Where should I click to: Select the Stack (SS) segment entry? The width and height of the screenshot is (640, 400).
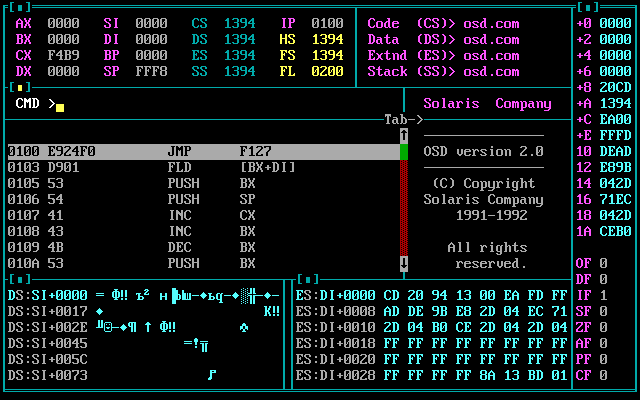pos(443,71)
